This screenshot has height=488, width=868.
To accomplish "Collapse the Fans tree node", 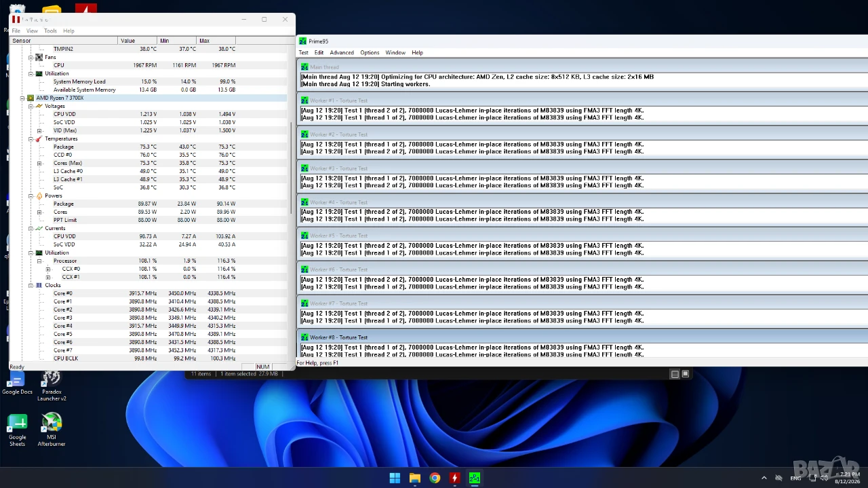I will (31, 57).
